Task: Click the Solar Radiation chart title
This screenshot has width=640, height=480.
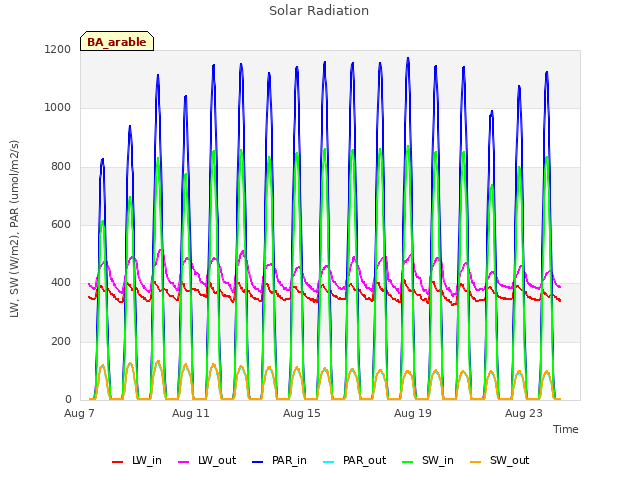Action: coord(319,11)
